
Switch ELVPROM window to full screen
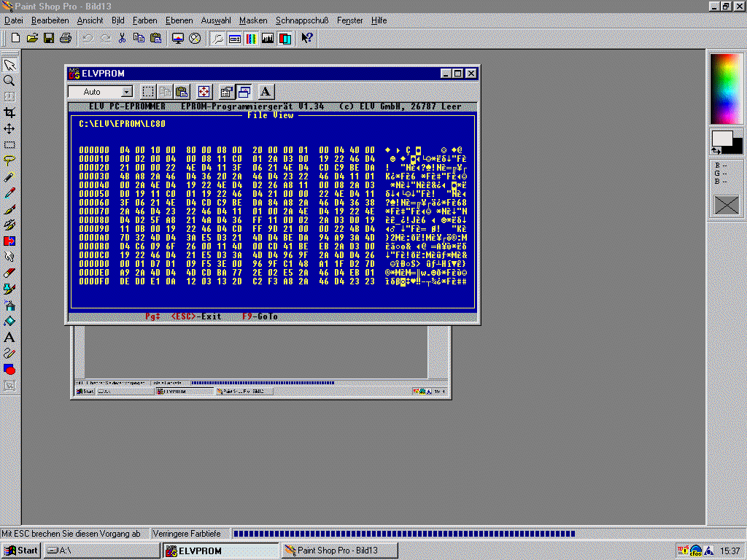pyautogui.click(x=204, y=91)
